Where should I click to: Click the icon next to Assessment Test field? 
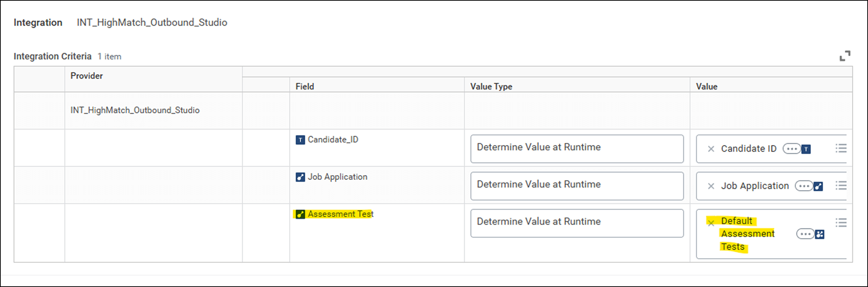click(300, 214)
